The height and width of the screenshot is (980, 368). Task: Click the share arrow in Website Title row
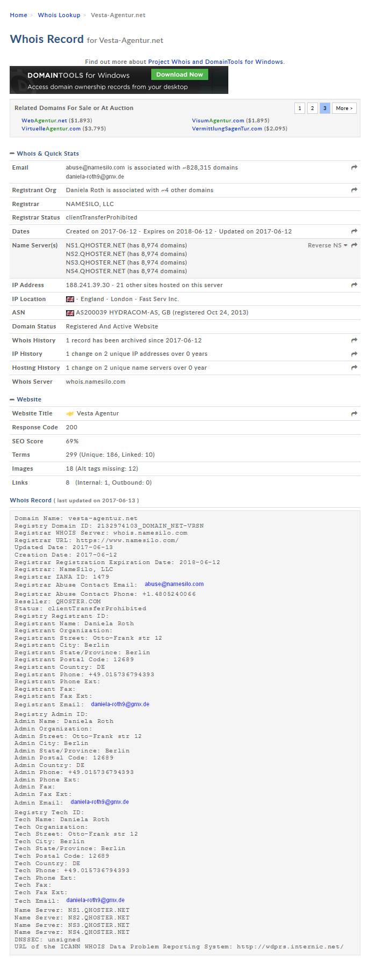(x=354, y=414)
